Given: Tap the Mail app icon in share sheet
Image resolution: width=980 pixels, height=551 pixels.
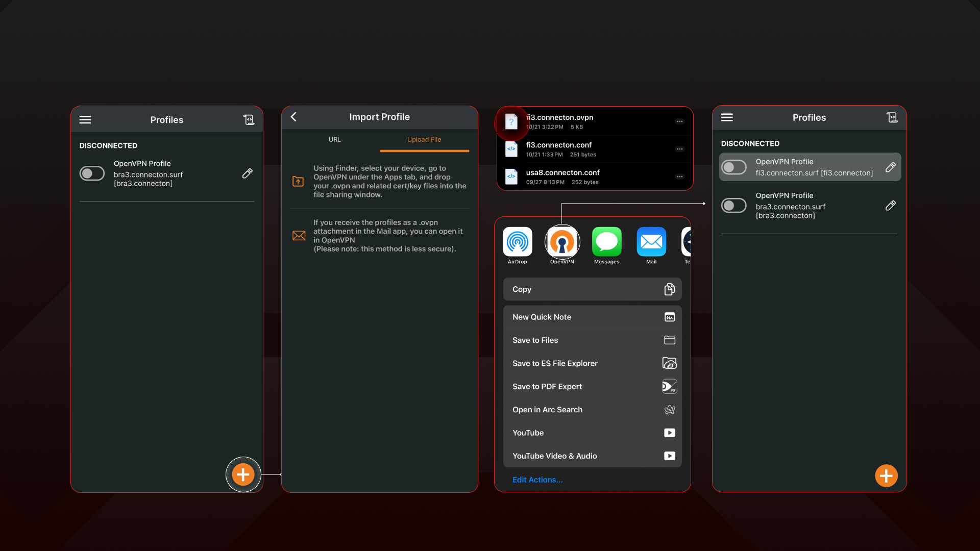Looking at the screenshot, I should click(651, 242).
